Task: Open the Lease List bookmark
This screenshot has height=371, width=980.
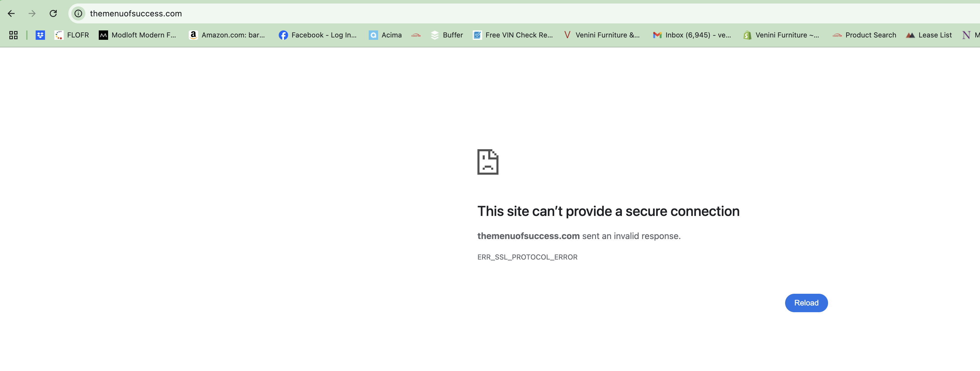Action: click(x=929, y=35)
